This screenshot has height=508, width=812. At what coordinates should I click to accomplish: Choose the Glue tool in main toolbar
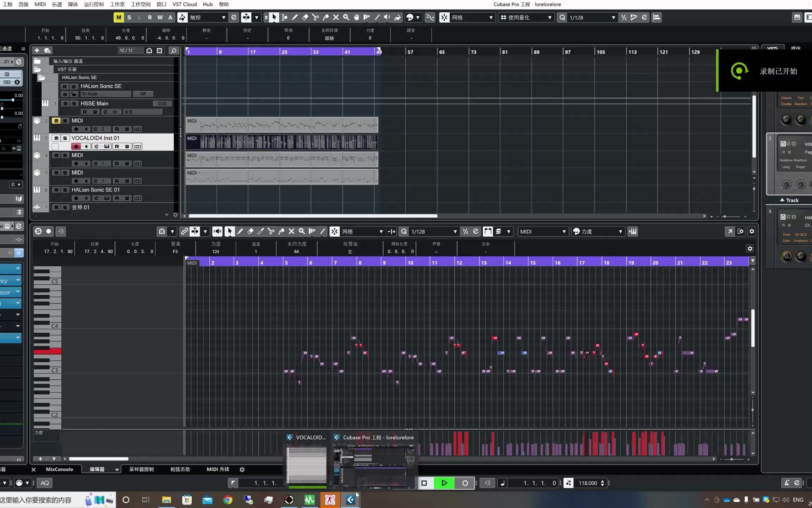[326, 17]
